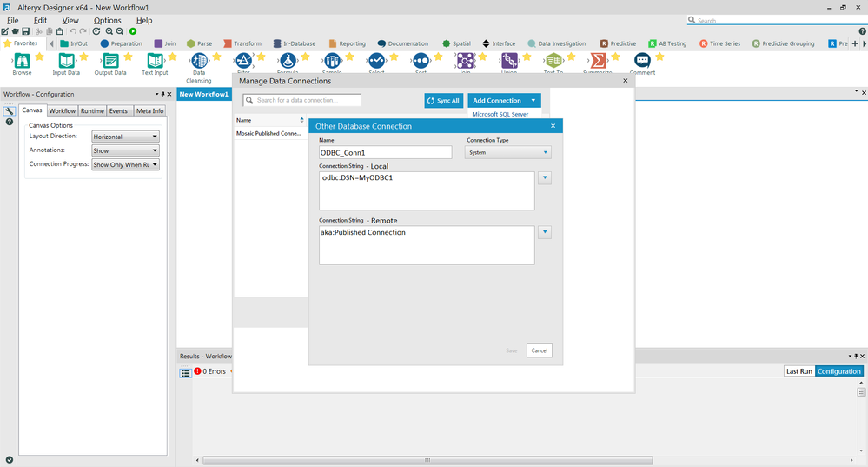Click the data connection search field
The width and height of the screenshot is (868, 467).
tap(301, 100)
